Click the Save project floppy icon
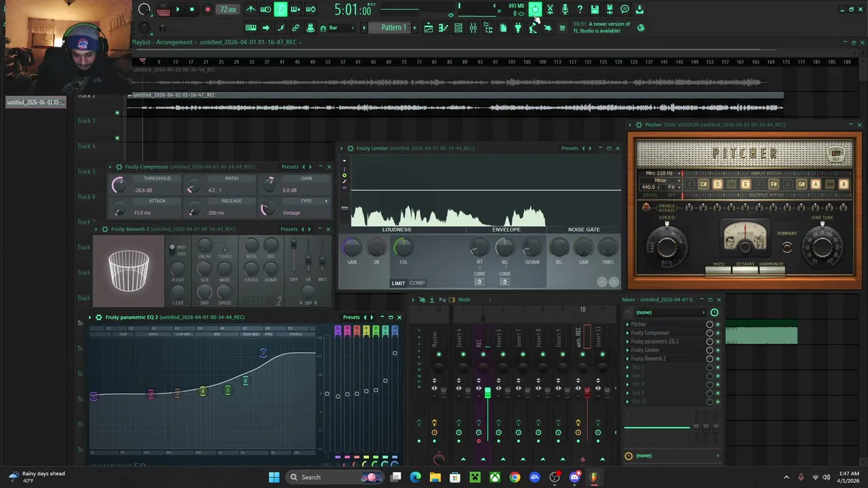The image size is (868, 488). [x=595, y=9]
